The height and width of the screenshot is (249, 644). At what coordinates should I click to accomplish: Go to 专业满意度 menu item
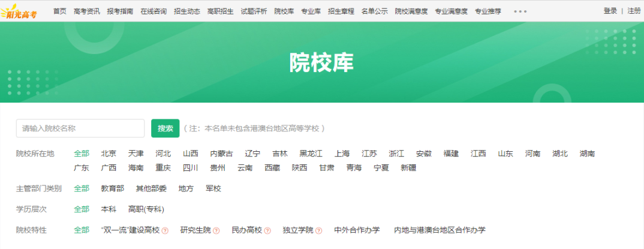452,11
